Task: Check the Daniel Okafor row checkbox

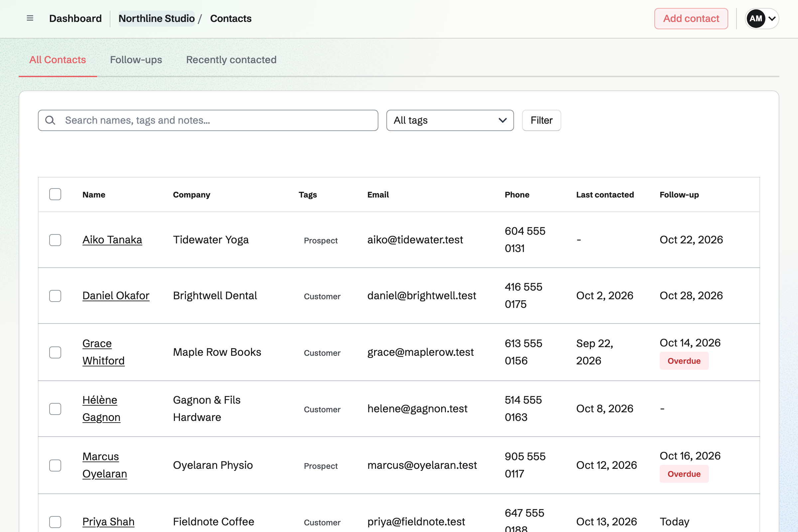Action: [x=55, y=296]
